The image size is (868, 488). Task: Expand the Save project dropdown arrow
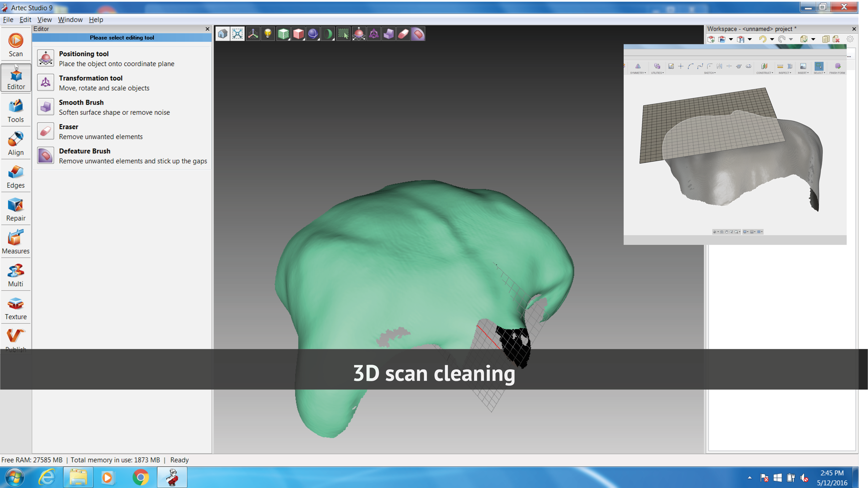point(750,39)
